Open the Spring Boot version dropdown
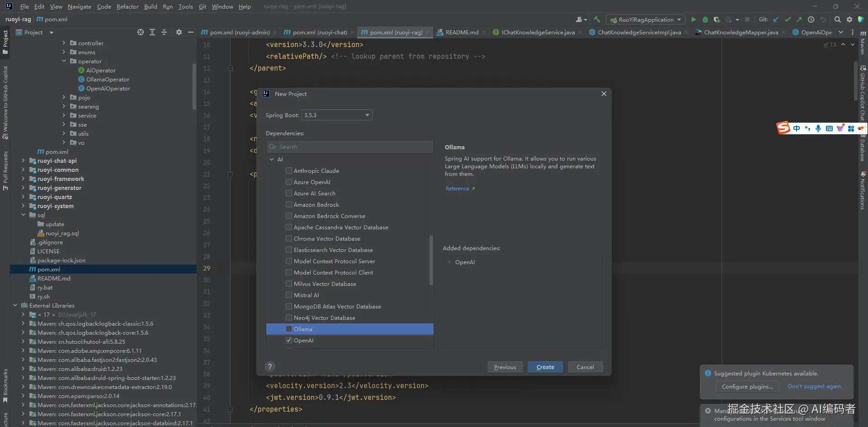 click(x=337, y=115)
